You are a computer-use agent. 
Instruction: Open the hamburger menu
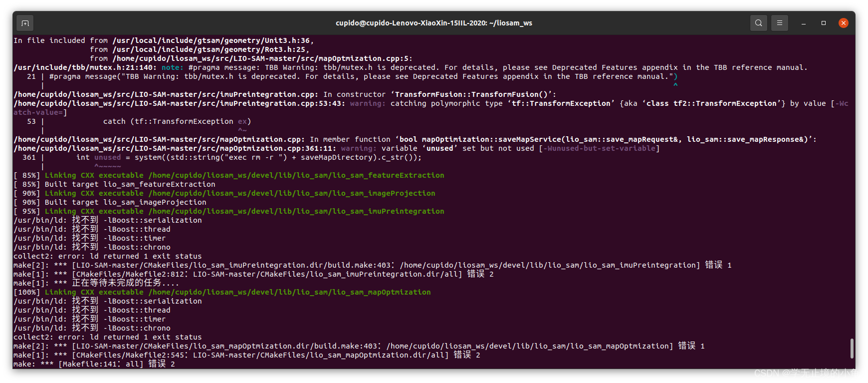click(779, 23)
